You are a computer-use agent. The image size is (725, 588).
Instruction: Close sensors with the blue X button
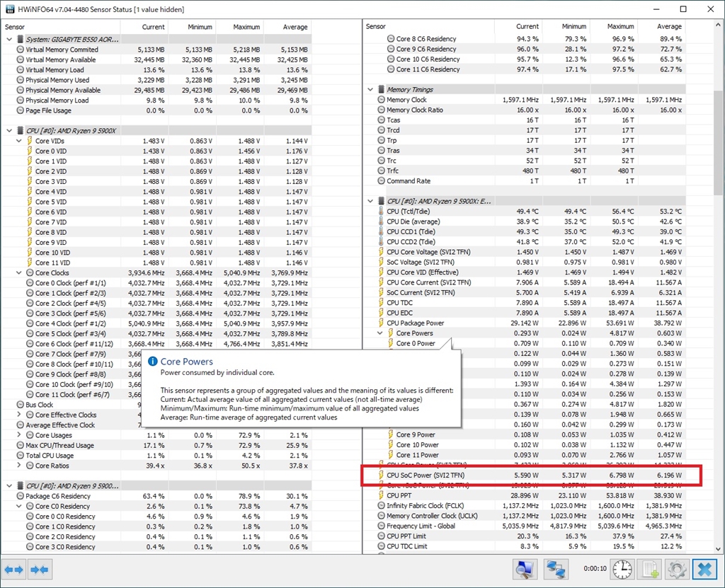click(703, 569)
